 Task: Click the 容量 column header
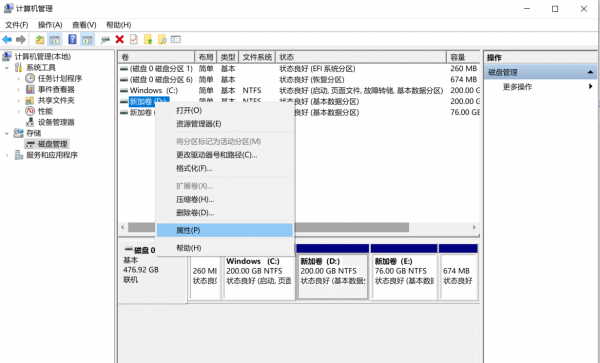pos(463,57)
